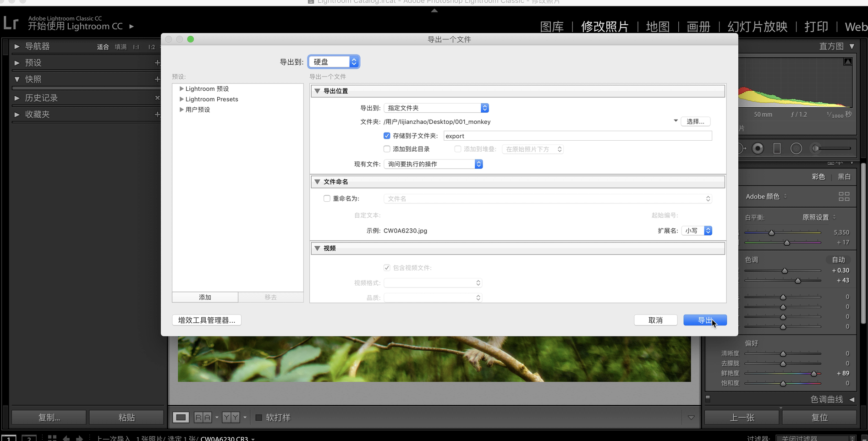Viewport: 868px width, 441px height.
Task: Enable the rename to checkbox
Action: [327, 198]
